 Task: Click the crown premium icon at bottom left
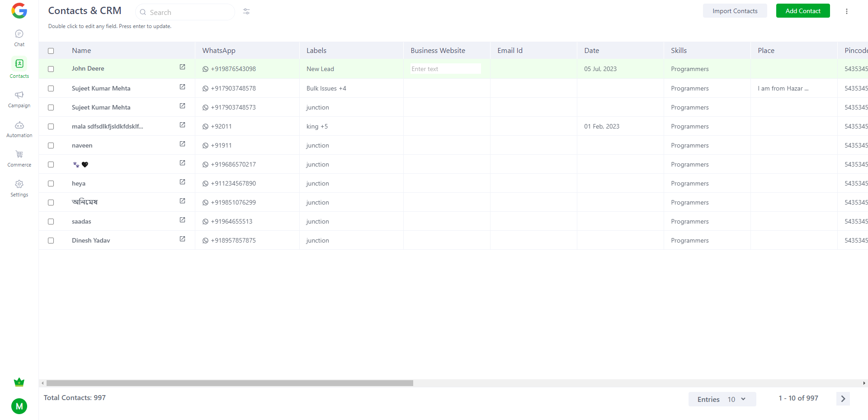pos(19,382)
